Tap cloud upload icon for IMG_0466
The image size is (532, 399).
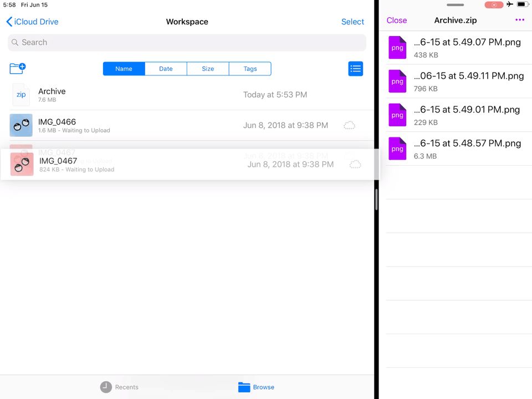(x=349, y=125)
